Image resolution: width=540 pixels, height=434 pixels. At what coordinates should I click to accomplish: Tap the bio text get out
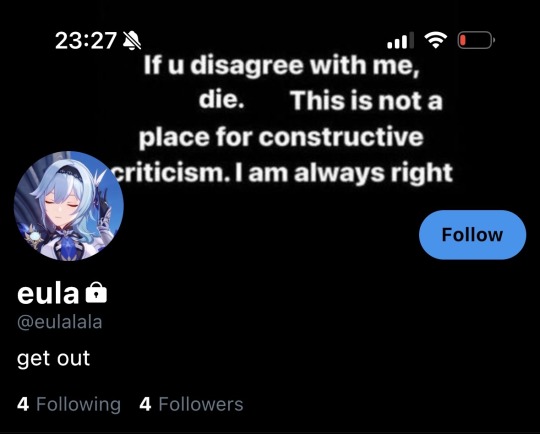click(53, 359)
